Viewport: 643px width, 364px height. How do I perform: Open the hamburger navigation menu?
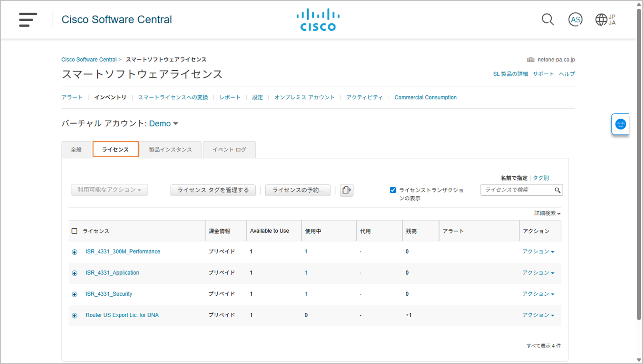(x=28, y=20)
